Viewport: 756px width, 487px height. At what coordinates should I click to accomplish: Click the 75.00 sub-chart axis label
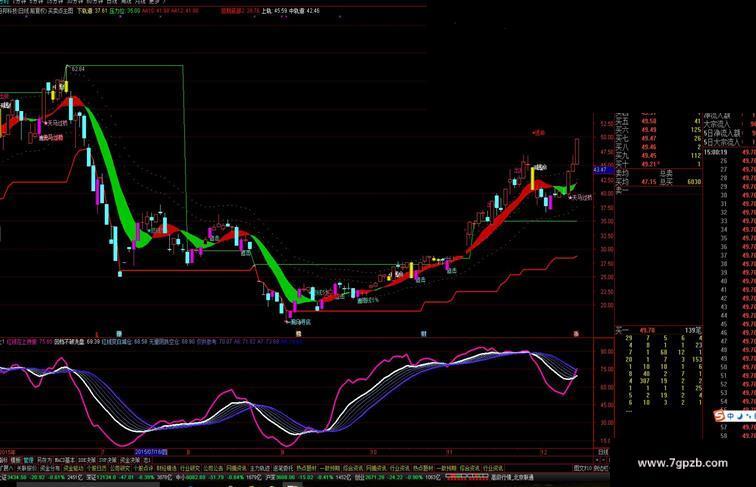point(607,369)
